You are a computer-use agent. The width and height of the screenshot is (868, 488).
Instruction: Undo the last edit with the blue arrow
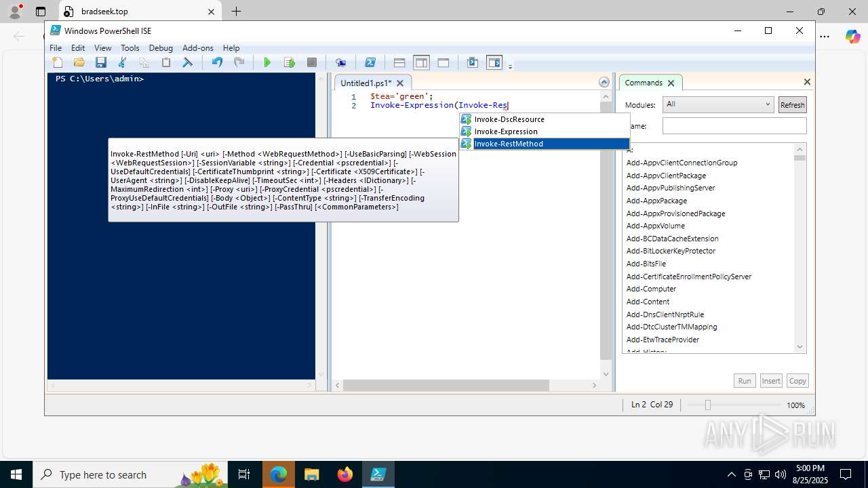[217, 62]
